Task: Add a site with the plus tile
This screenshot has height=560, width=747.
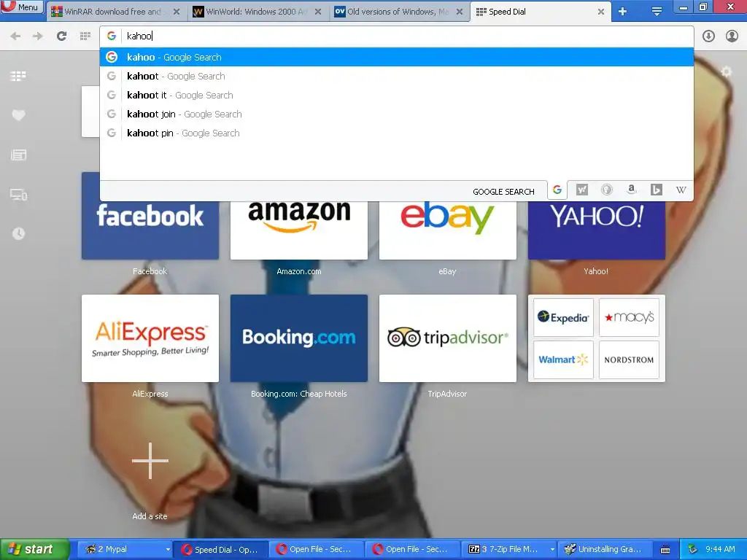Action: point(150,461)
